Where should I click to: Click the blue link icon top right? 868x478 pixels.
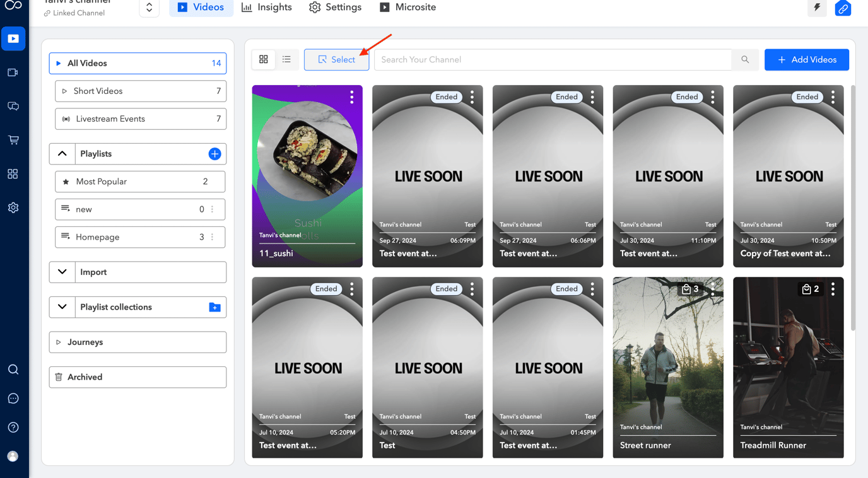click(843, 9)
